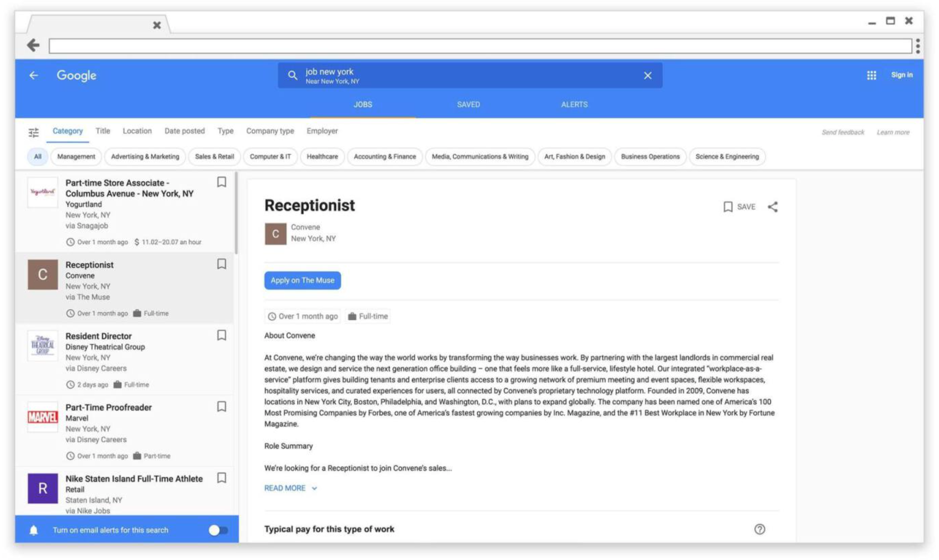Image resolution: width=939 pixels, height=560 pixels.
Task: Click the alerts bell icon
Action: point(33,530)
